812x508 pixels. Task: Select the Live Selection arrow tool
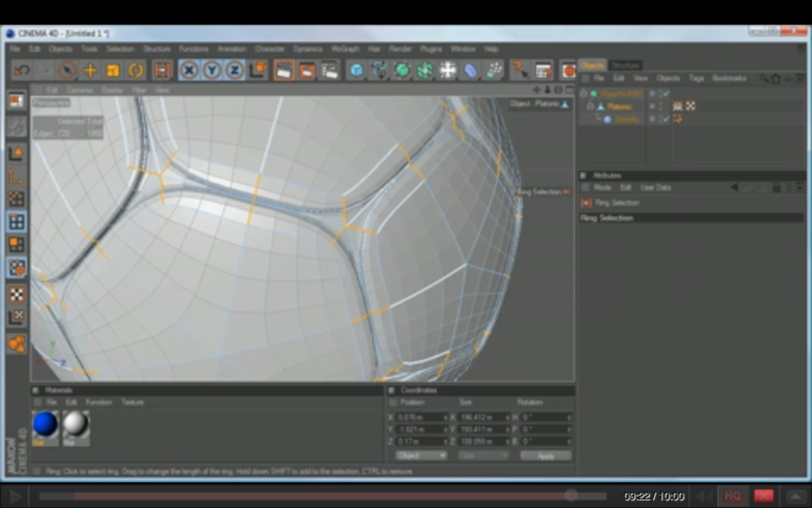(67, 70)
